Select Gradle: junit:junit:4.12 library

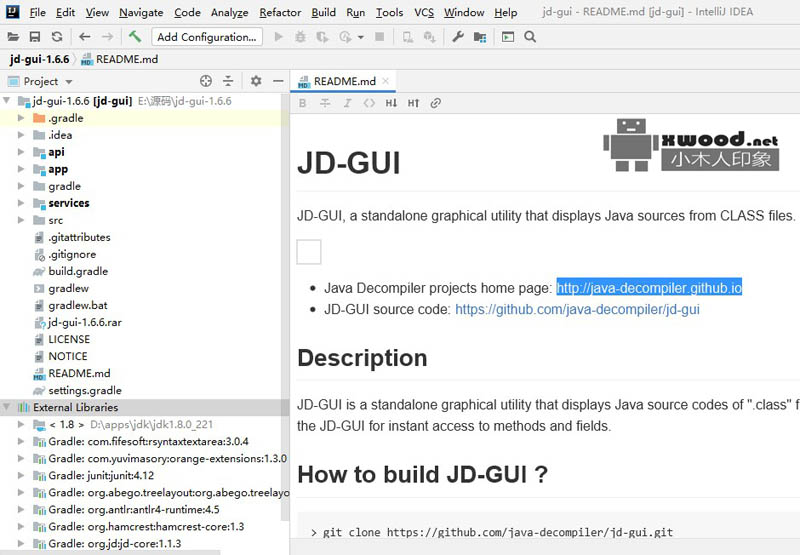[x=101, y=475]
